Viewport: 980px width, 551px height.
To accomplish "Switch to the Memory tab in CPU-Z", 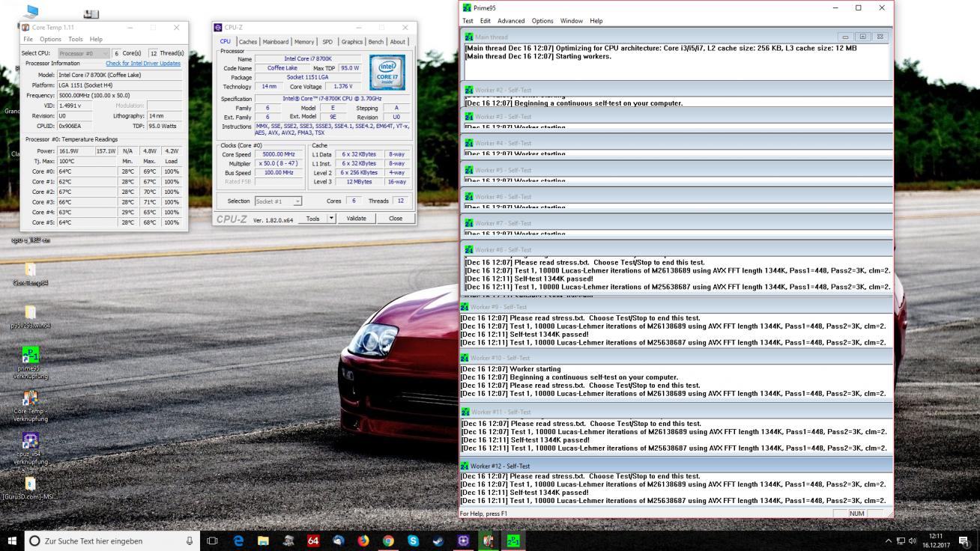I will pos(304,42).
